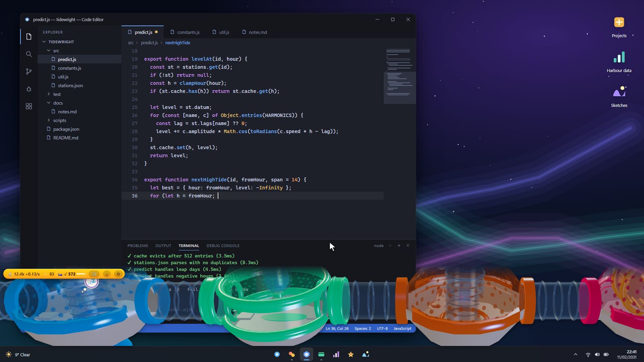Screen dimensions: 644x362
Task: Open the Explorer view in the activity bar
Action: click(x=29, y=37)
